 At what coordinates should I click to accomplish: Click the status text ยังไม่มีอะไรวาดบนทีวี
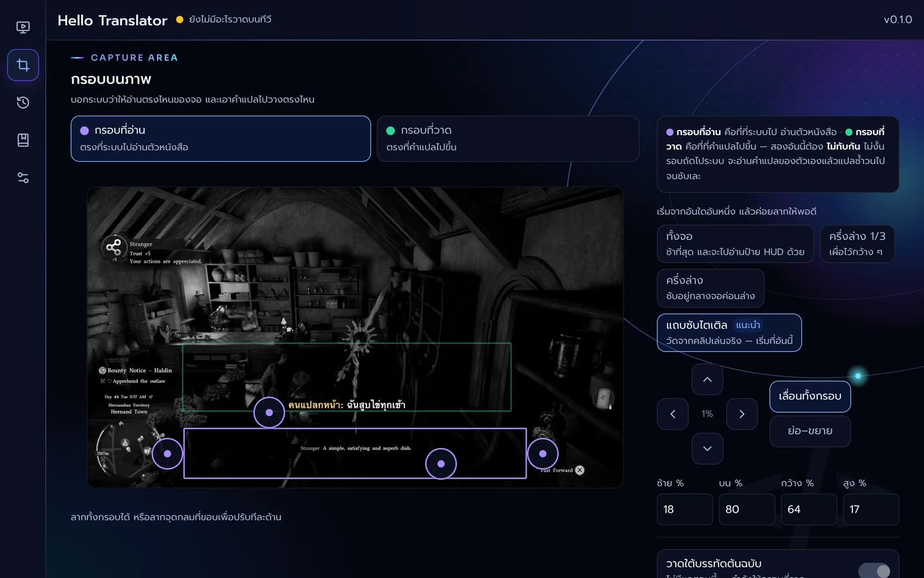pyautogui.click(x=230, y=20)
